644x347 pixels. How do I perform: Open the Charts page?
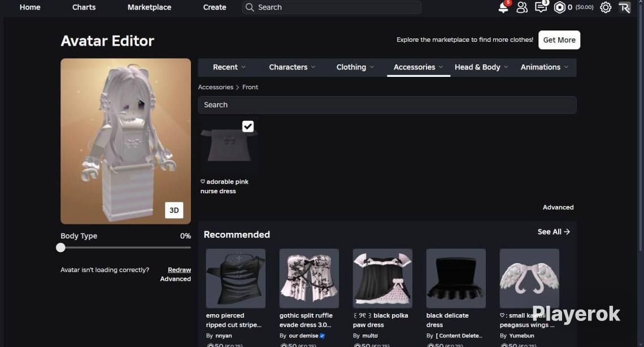(x=84, y=7)
